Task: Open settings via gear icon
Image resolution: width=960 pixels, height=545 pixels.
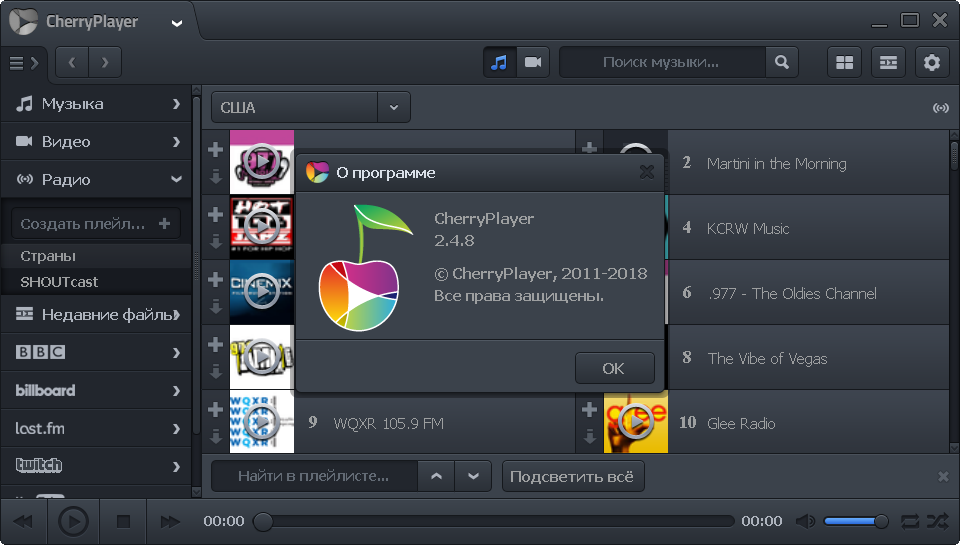Action: [x=932, y=62]
